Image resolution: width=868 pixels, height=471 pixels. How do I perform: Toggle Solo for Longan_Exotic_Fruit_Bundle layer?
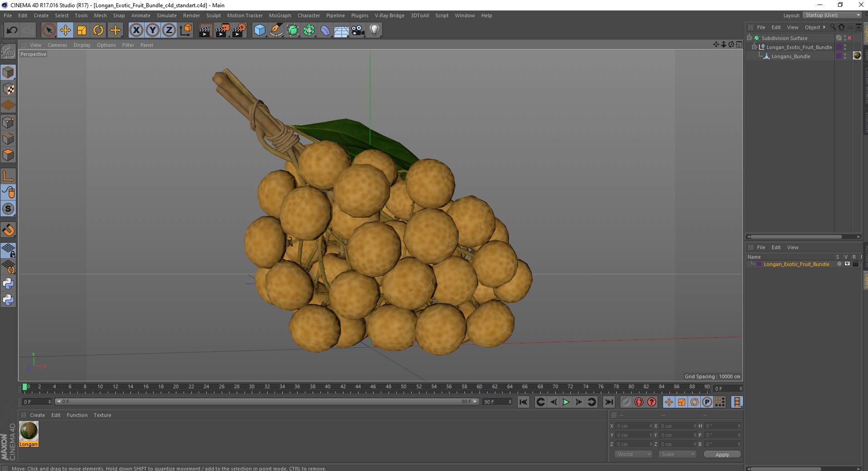839,264
